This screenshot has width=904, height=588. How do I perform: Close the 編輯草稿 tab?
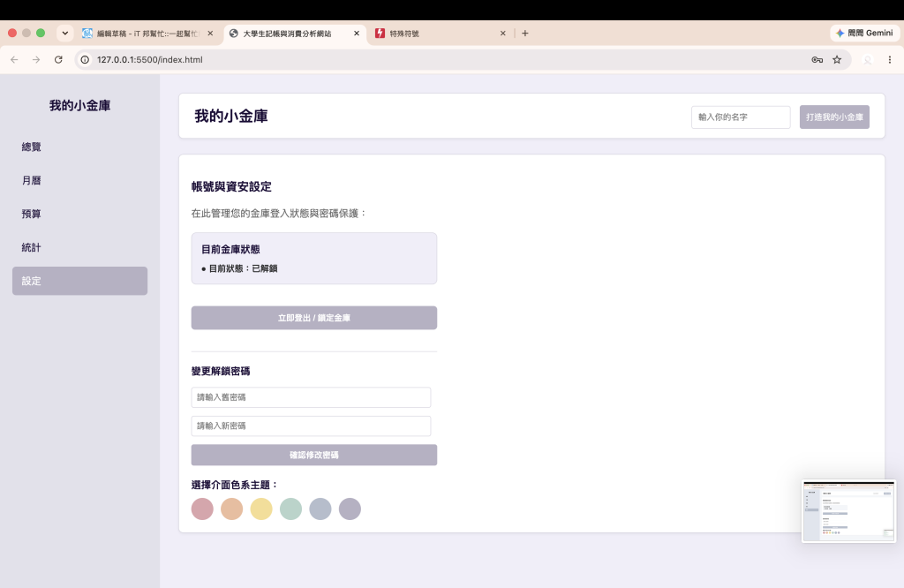pos(210,34)
